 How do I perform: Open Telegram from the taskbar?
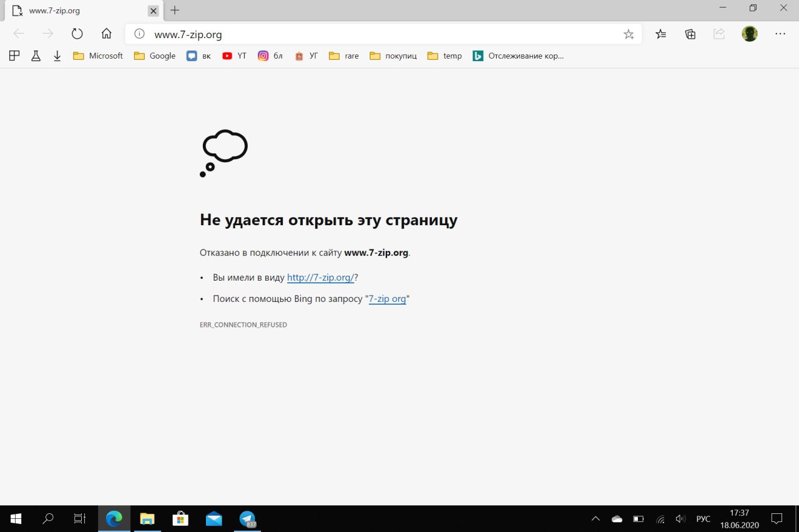pos(247,518)
